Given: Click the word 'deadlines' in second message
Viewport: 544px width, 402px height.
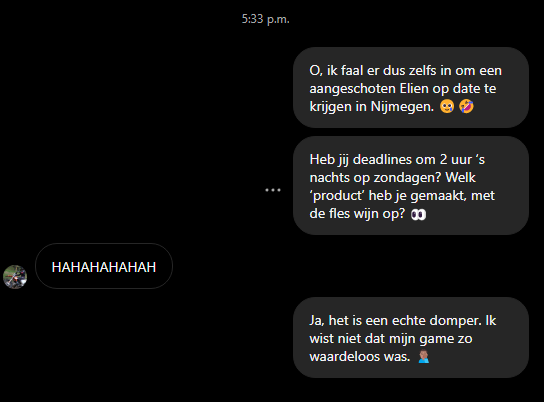Looking at the screenshot, I should 394,160.
